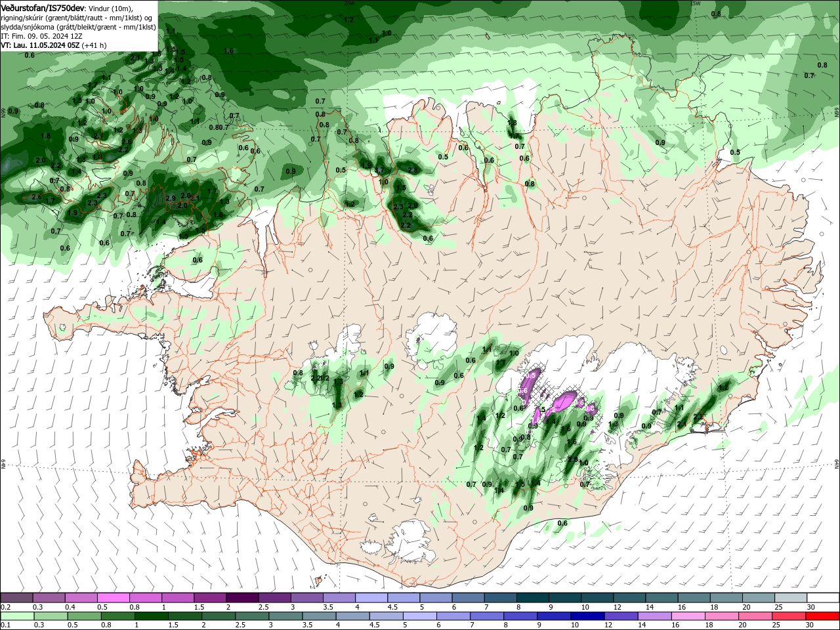Viewport: 840px width, 630px height.
Task: Pick rain scale swatch between 0.5 and 0.8
Action: (83, 616)
